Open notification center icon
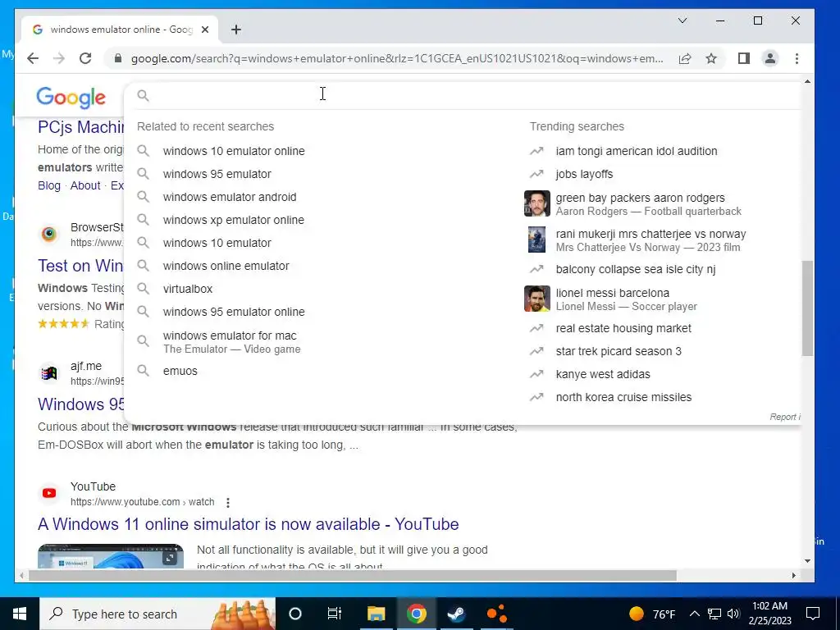 tap(813, 614)
